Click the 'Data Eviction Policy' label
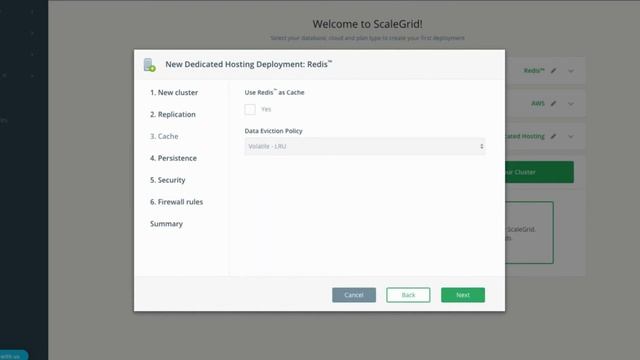This screenshot has height=360, width=640. tap(273, 131)
